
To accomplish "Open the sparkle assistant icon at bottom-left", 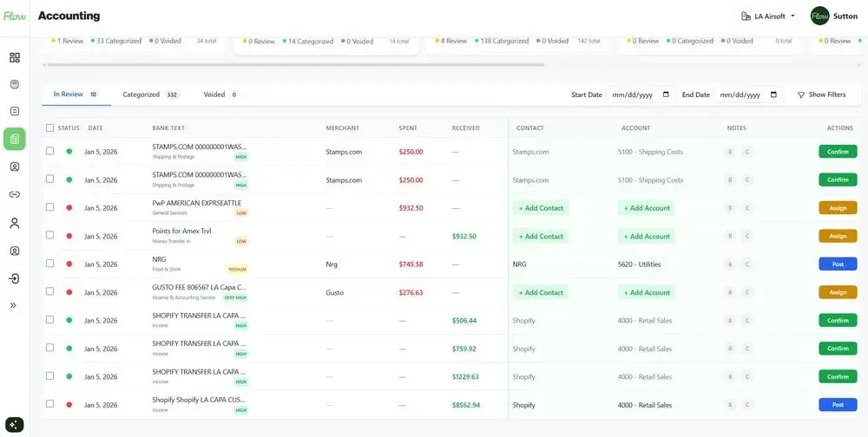I will pyautogui.click(x=15, y=425).
